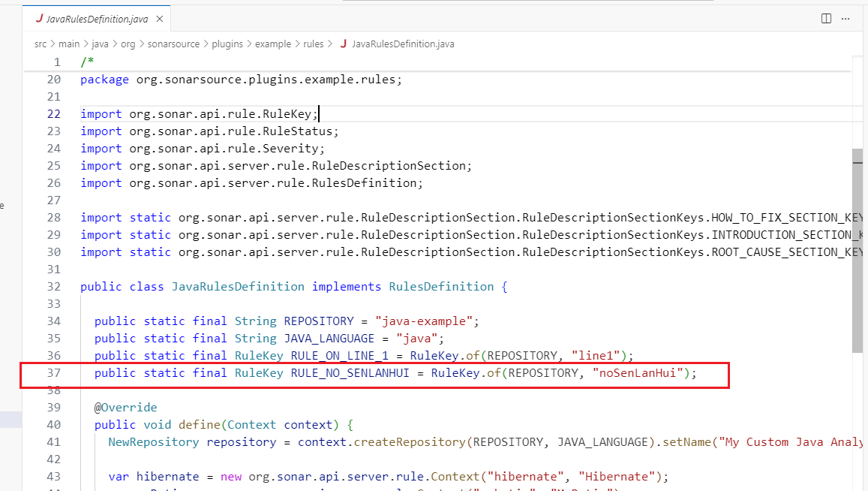Open the "main" breadcrumb dropdown

pyautogui.click(x=69, y=44)
